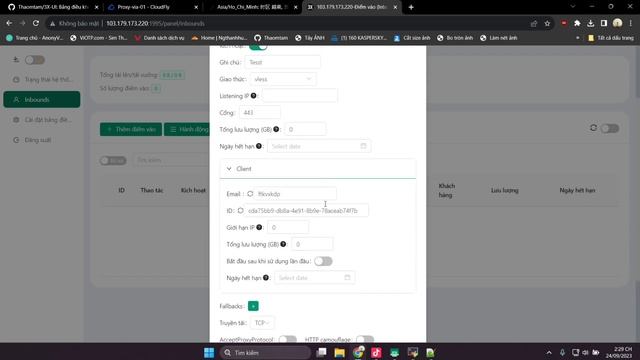Click the Cổng port field showing 443

[260, 112]
